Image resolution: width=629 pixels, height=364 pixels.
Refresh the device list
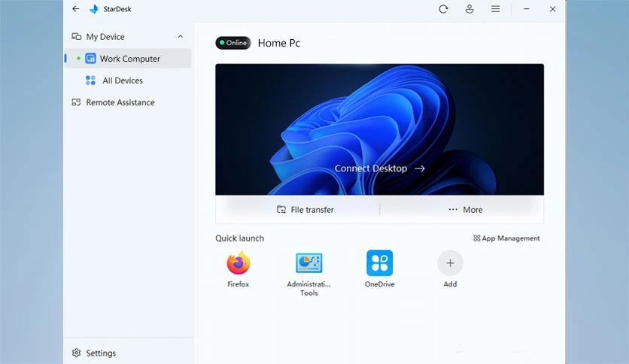pyautogui.click(x=443, y=9)
